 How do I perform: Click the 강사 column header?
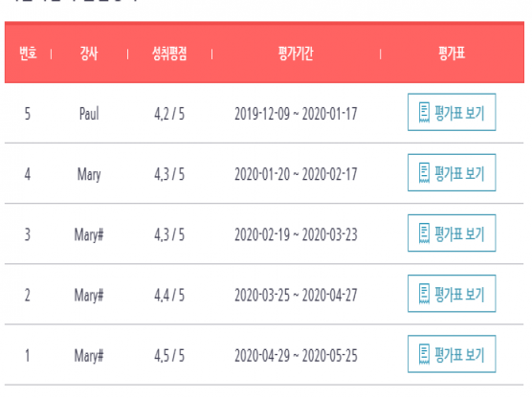tap(89, 54)
